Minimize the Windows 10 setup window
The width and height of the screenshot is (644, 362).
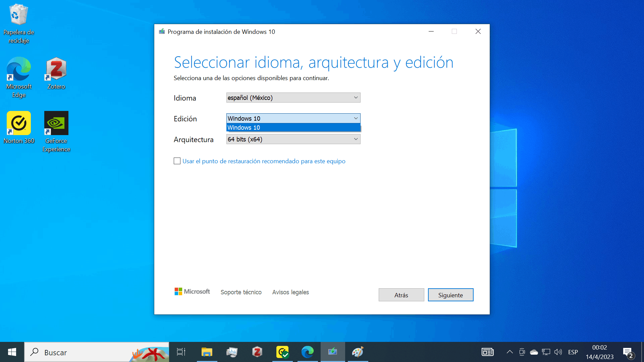(x=431, y=32)
